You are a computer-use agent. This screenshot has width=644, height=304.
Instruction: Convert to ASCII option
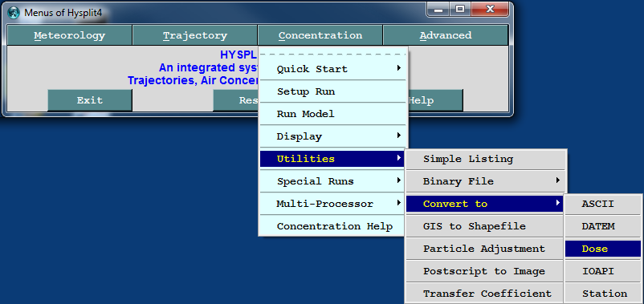603,204
